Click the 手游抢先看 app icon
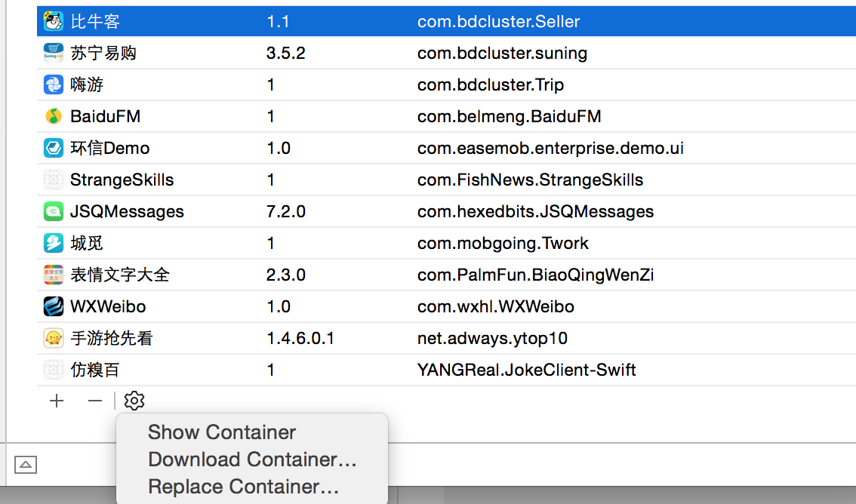856x504 pixels. 54,338
